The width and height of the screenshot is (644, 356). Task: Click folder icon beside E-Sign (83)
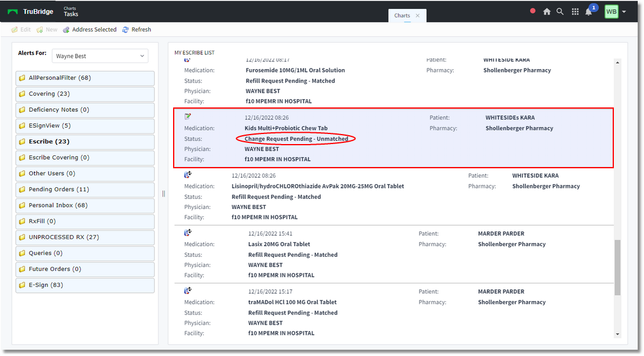tap(22, 285)
